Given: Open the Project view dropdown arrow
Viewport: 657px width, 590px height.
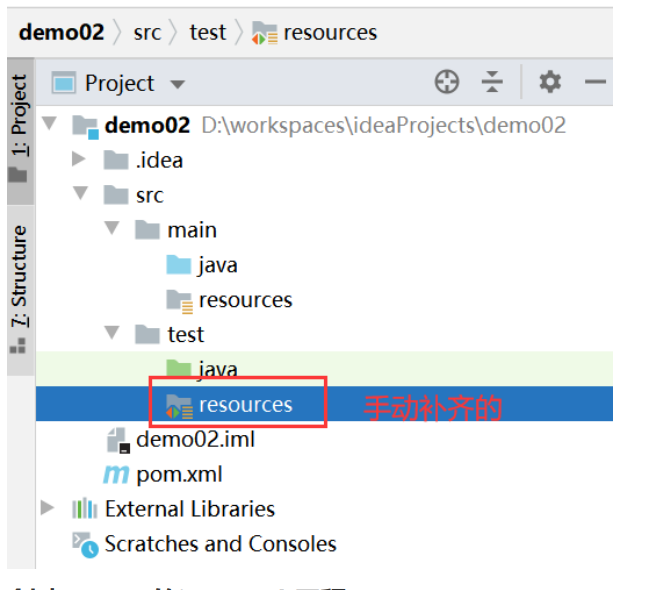Looking at the screenshot, I should pos(177,84).
